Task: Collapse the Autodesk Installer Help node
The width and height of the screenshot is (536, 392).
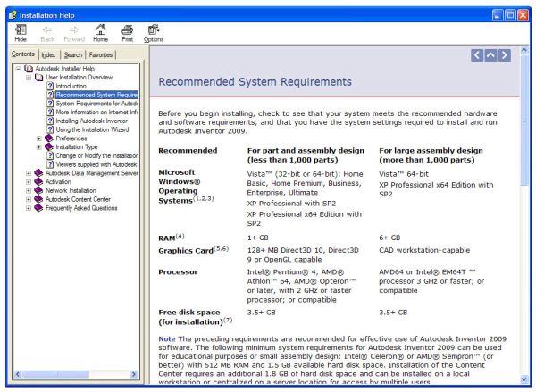Action: [18, 69]
